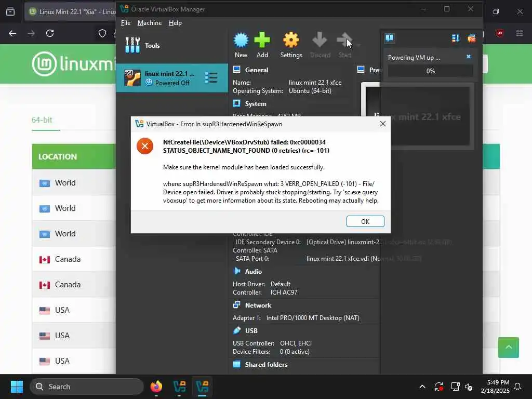This screenshot has height=399, width=532.
Task: Open the File menu
Action: [126, 23]
